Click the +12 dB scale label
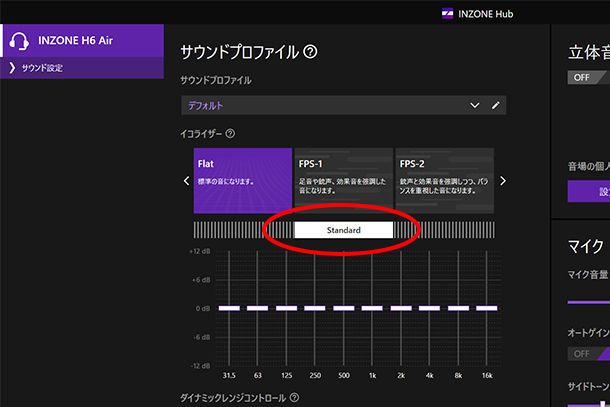 pos(200,251)
